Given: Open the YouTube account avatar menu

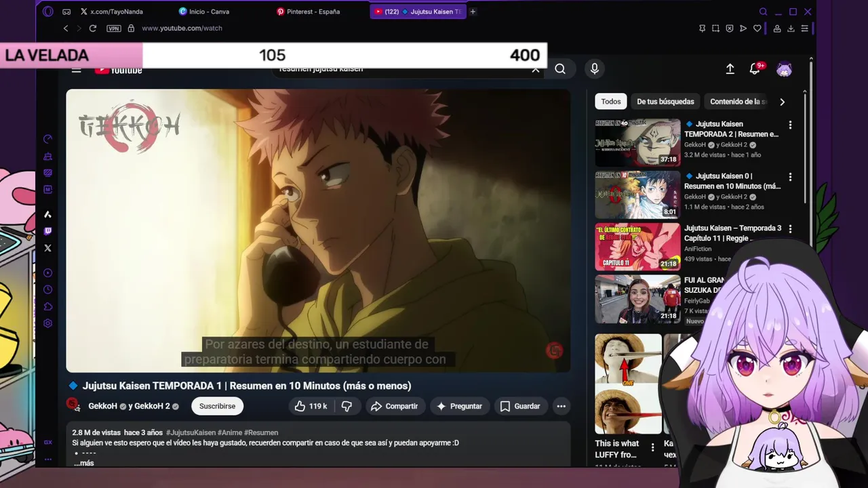Looking at the screenshot, I should click(784, 69).
